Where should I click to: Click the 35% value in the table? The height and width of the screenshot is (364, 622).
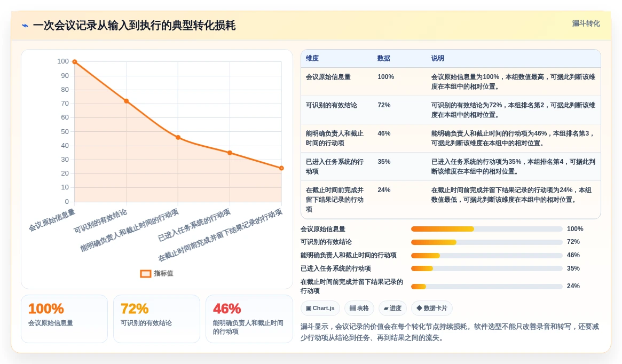(x=384, y=162)
